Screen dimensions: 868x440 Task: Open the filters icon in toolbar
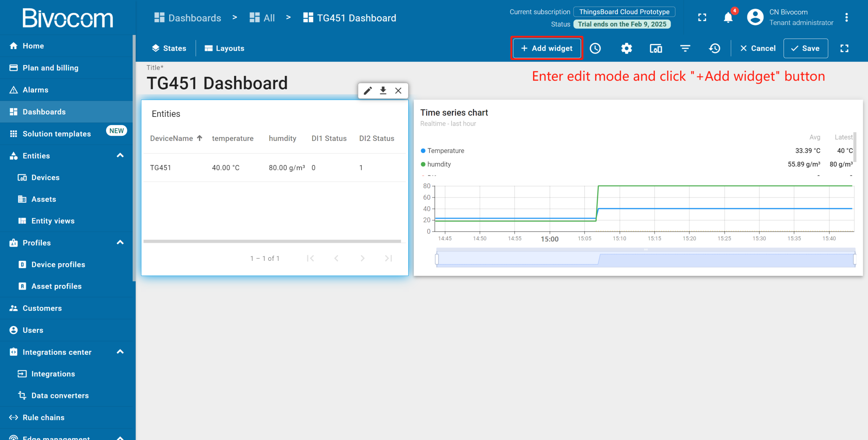pyautogui.click(x=685, y=48)
